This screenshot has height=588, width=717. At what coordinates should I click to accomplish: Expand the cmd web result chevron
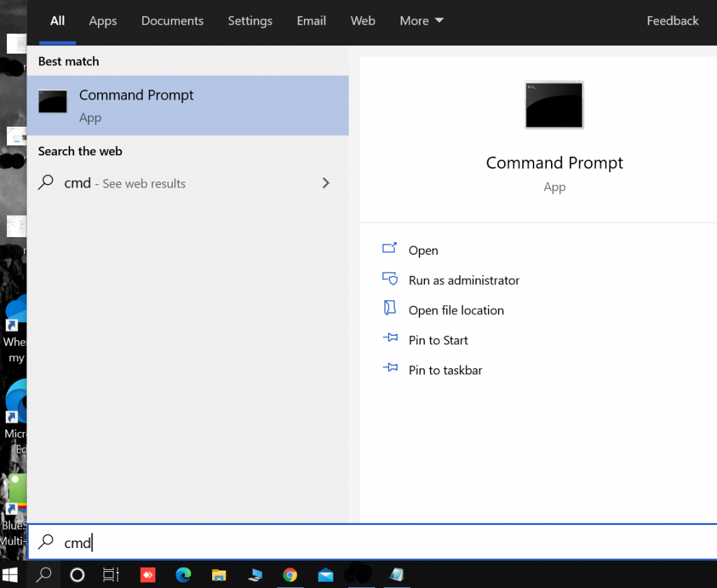[326, 183]
